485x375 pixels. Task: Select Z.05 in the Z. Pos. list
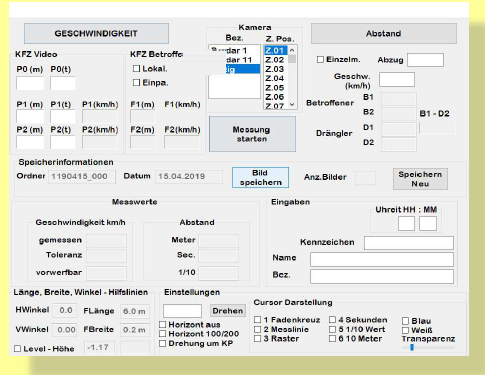tap(275, 88)
